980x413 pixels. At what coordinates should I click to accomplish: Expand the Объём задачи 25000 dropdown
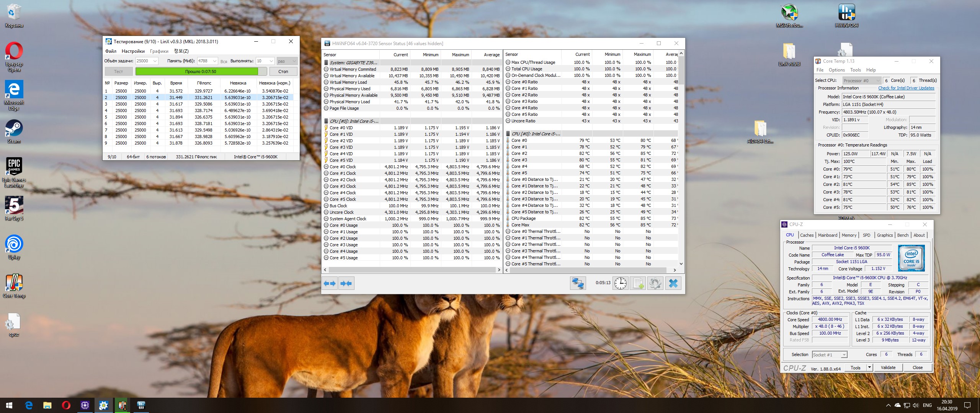[x=155, y=61]
